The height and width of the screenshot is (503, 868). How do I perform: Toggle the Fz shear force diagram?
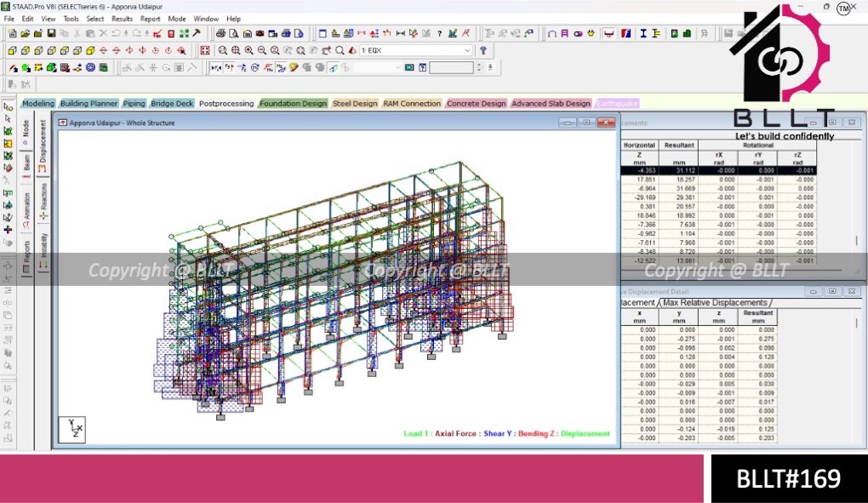click(242, 67)
